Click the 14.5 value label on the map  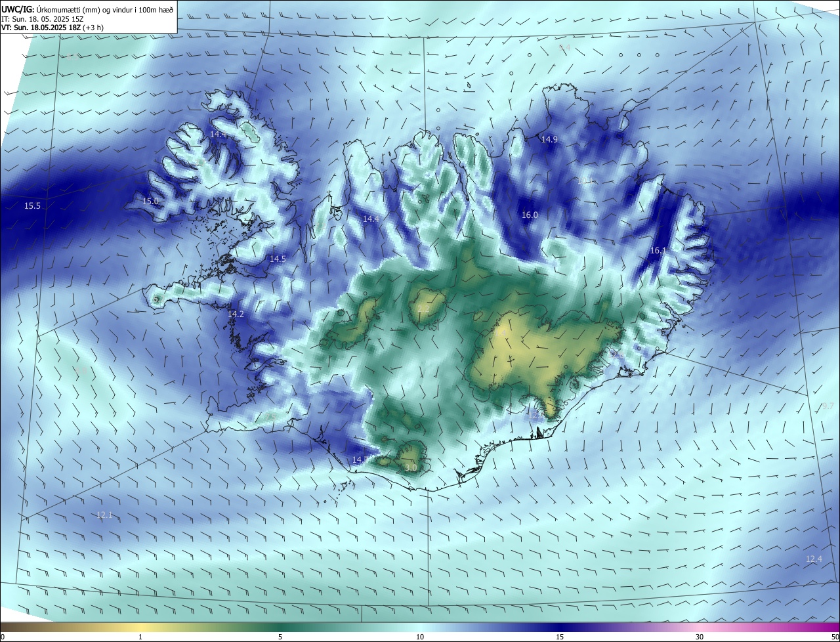(x=278, y=259)
